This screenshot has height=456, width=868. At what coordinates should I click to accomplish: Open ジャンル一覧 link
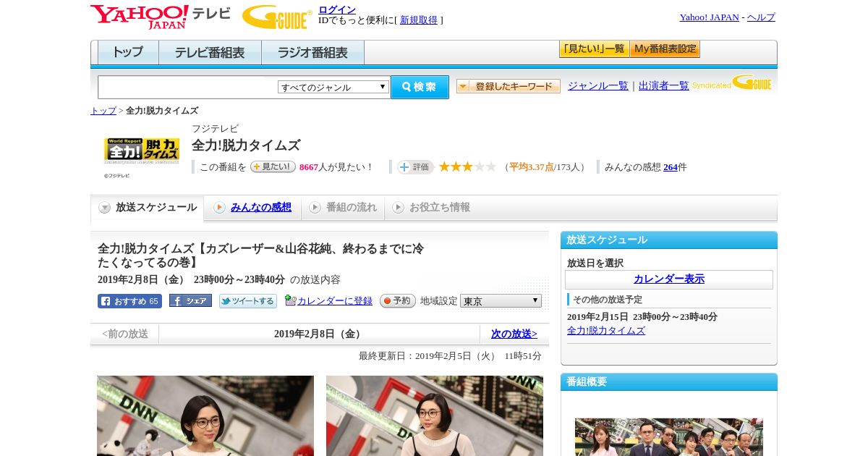[x=597, y=85]
